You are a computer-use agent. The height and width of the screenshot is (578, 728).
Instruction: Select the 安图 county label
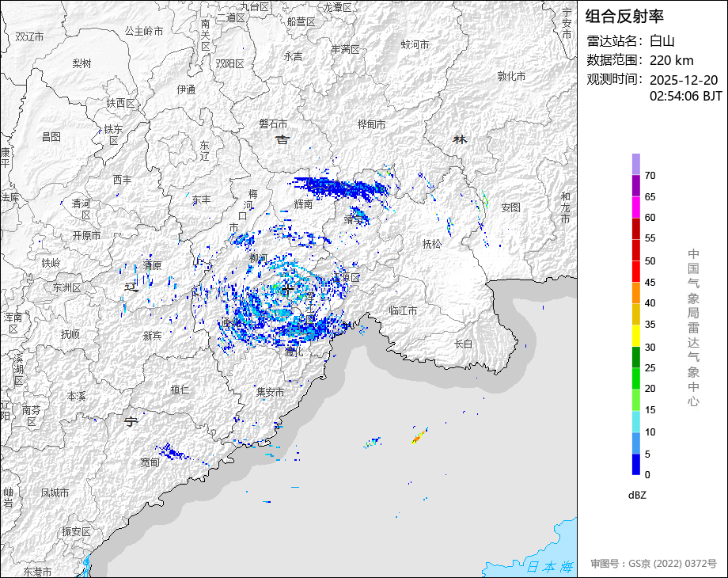(x=510, y=207)
